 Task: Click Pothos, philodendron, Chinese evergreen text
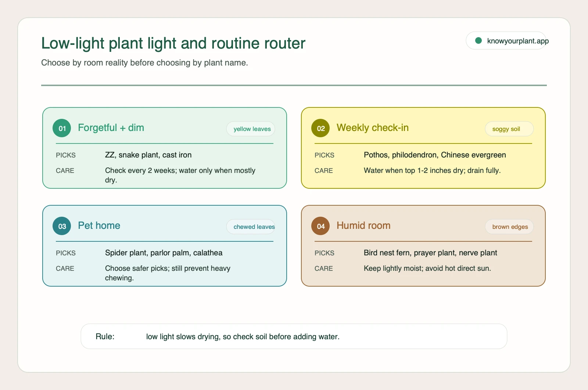(x=435, y=155)
